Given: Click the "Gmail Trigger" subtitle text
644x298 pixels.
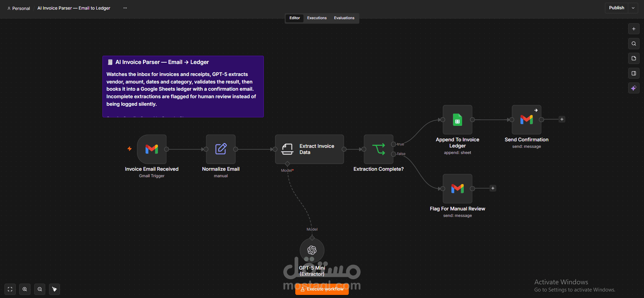Looking at the screenshot, I should coord(152,176).
